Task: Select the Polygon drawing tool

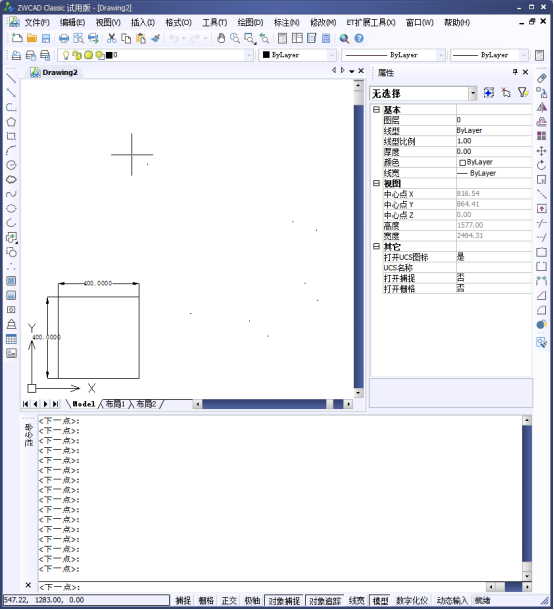Action: pyautogui.click(x=11, y=122)
